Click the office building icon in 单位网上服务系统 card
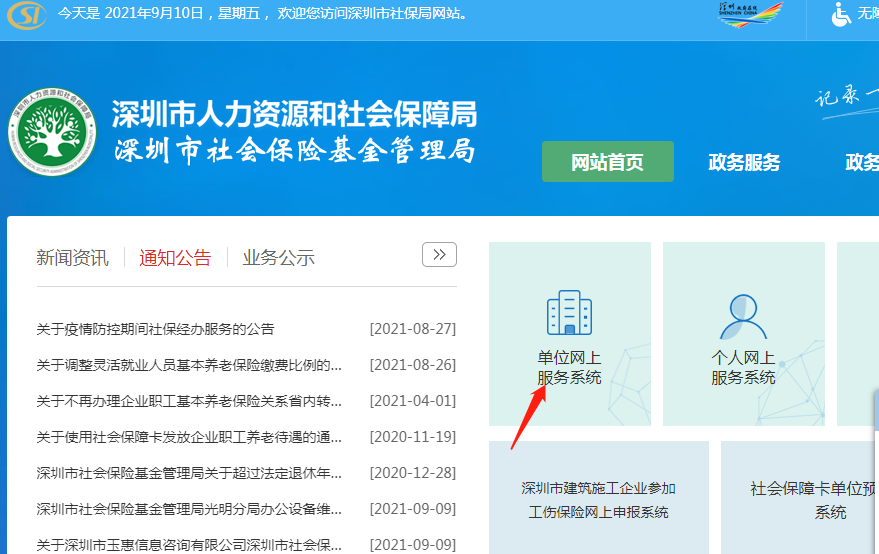 click(570, 312)
